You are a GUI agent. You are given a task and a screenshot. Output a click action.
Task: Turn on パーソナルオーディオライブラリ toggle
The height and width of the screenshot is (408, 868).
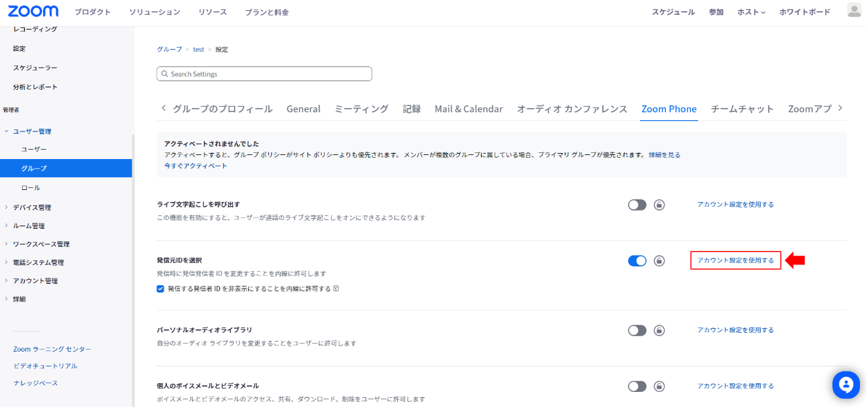[637, 330]
